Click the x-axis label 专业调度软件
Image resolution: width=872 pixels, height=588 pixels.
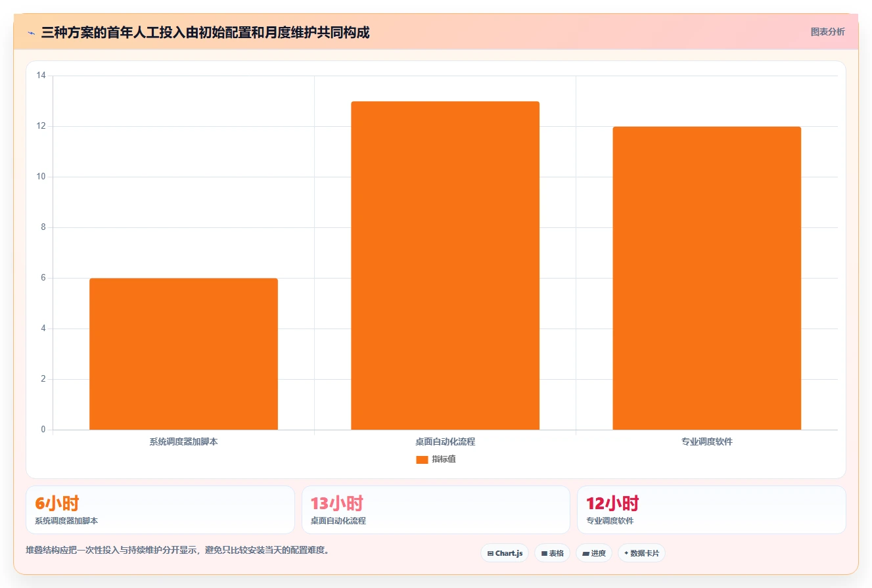click(706, 441)
